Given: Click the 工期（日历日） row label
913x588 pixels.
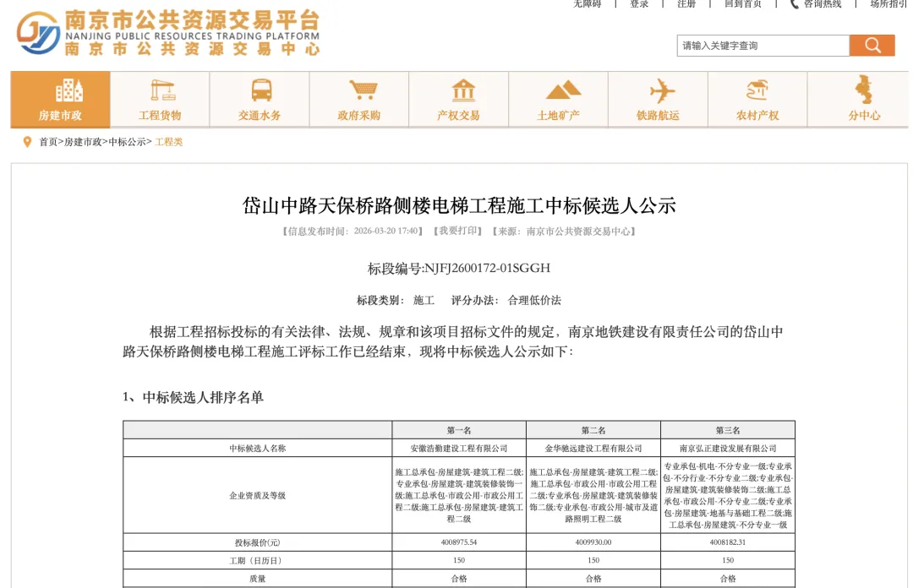Looking at the screenshot, I should (257, 561).
